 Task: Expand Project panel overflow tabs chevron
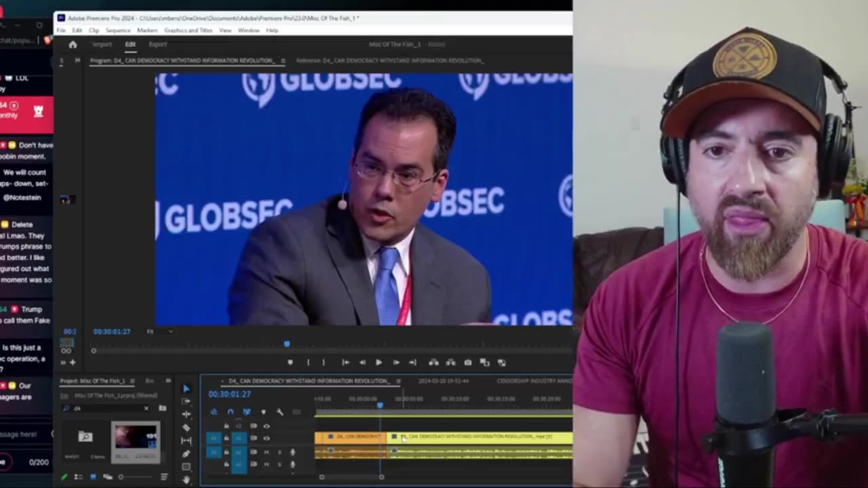168,381
